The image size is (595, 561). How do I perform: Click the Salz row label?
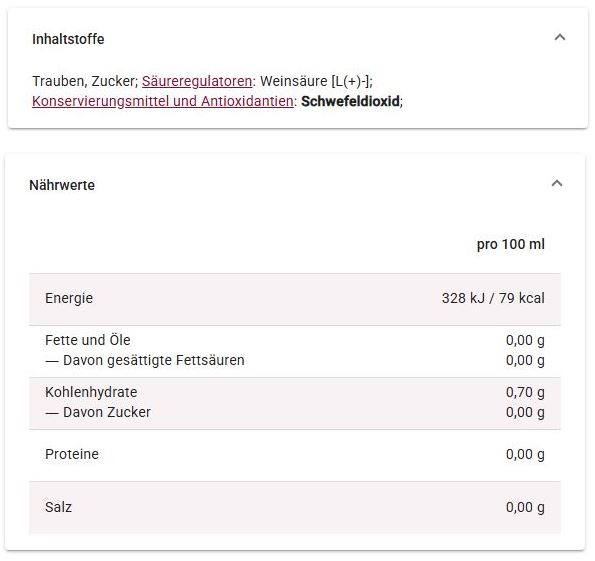pos(58,507)
